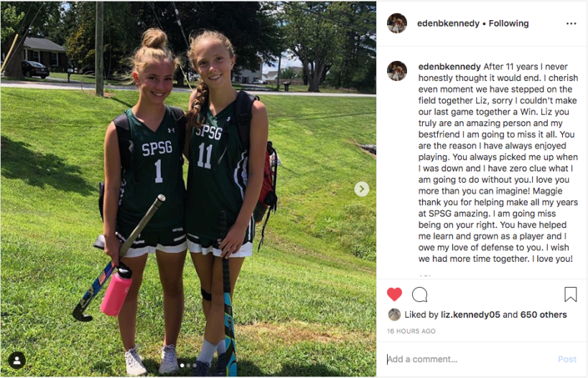588x378 pixels.
Task: Focus the Add a comment field
Action: pos(469,359)
